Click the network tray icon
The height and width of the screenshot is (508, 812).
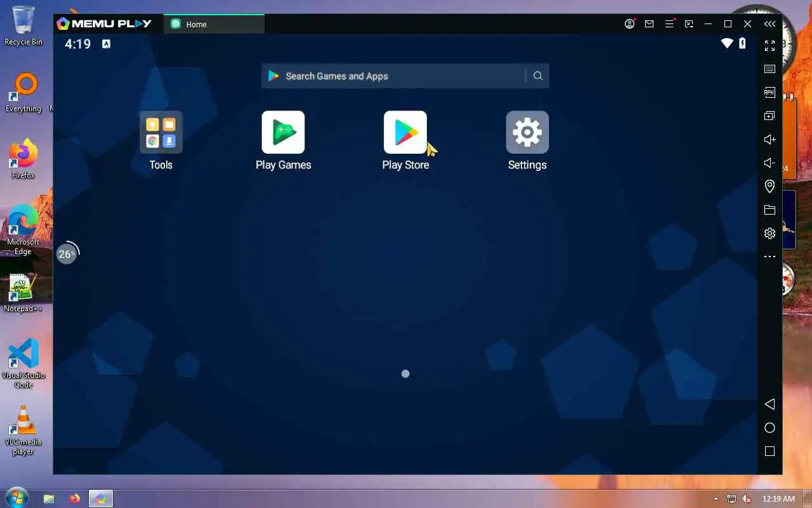731,499
